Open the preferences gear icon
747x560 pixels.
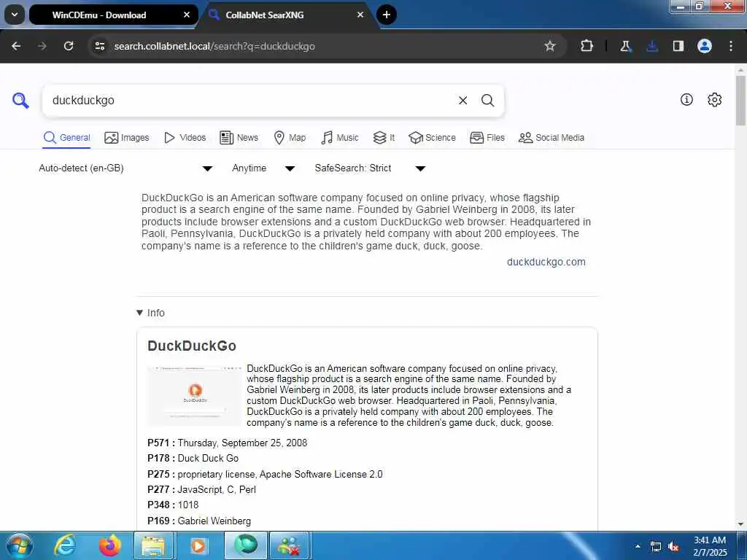pos(715,99)
